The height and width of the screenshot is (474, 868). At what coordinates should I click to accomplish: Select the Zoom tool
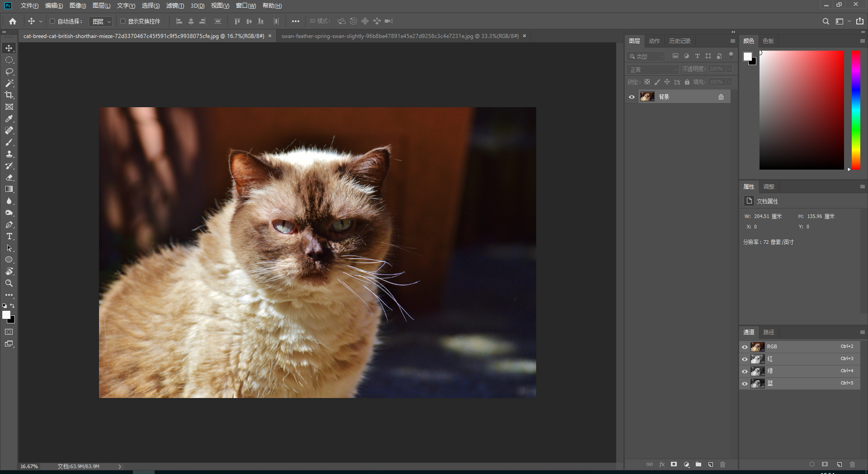click(9, 283)
